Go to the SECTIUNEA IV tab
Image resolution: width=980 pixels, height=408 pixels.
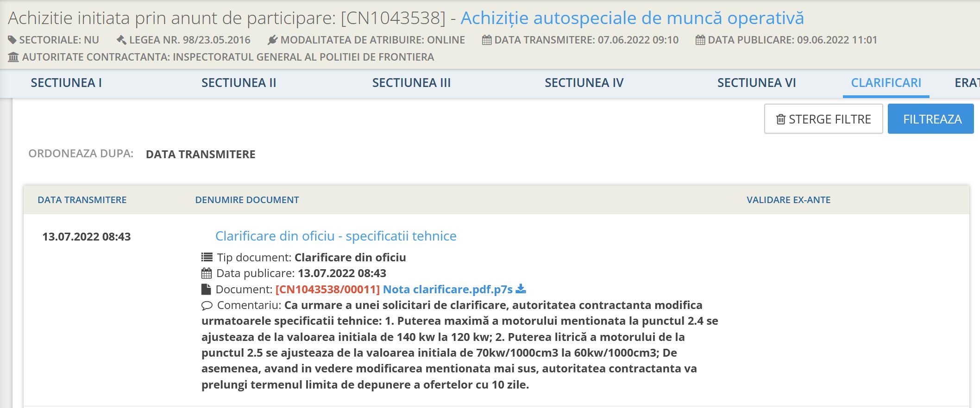(x=584, y=83)
